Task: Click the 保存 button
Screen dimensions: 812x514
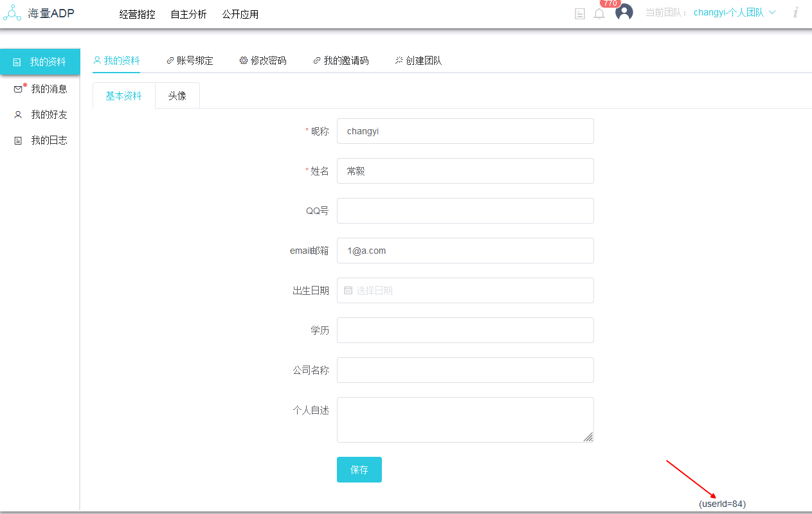Action: click(x=359, y=470)
